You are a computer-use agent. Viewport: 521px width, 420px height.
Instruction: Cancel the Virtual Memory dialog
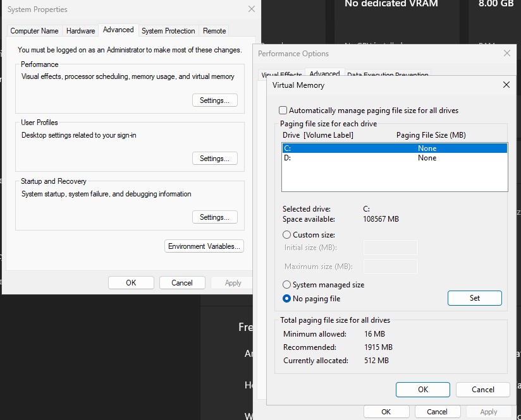click(x=482, y=390)
